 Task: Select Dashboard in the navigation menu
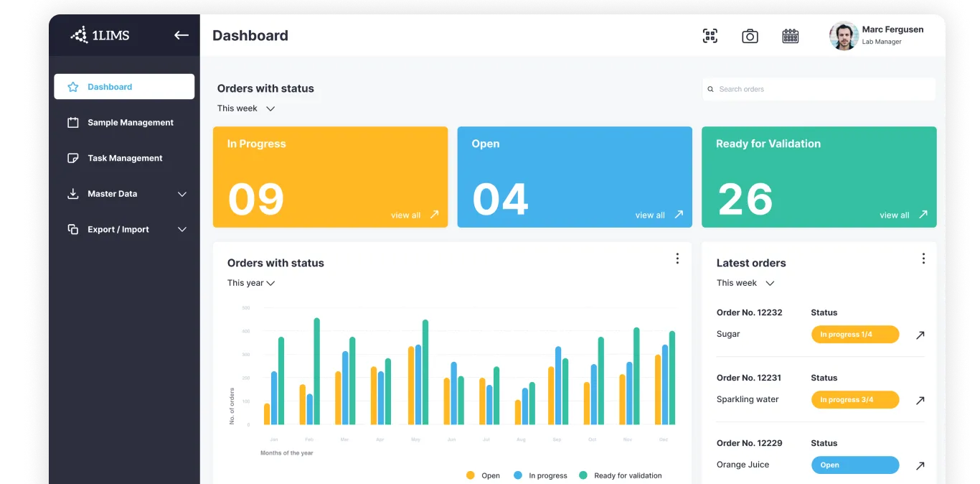click(x=110, y=86)
